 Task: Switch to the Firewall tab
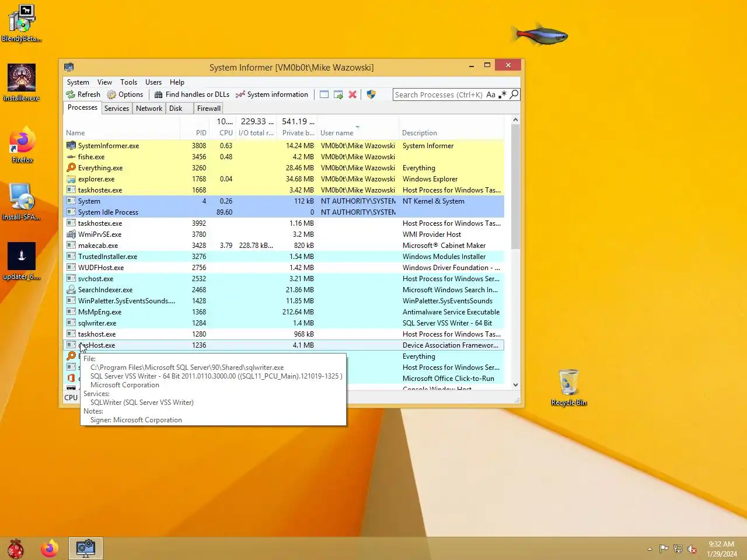pos(208,108)
